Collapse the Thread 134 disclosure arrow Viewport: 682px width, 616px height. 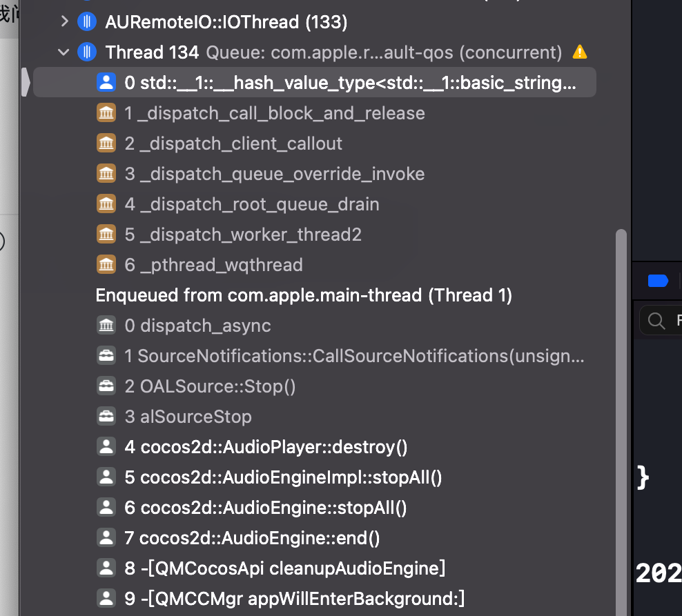[x=64, y=52]
